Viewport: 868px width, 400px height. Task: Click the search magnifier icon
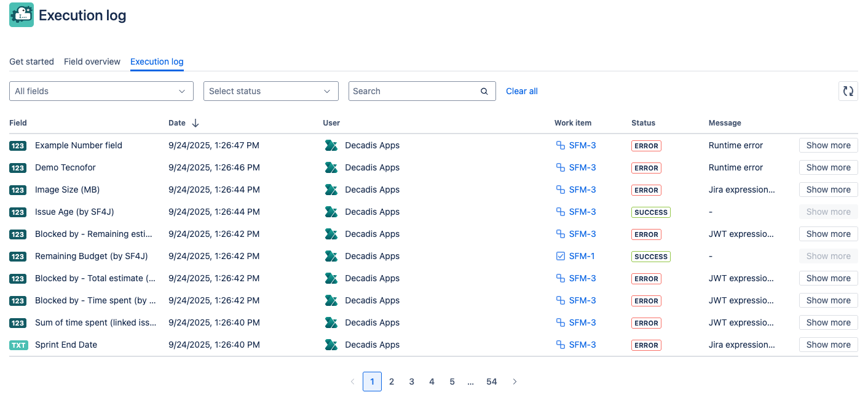pos(484,91)
